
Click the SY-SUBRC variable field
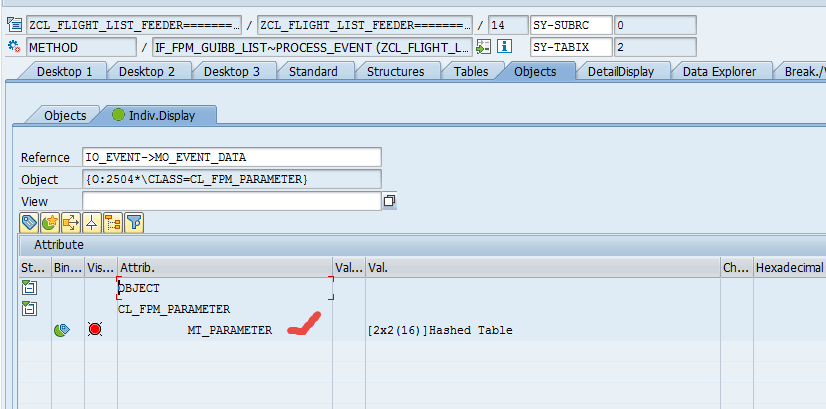click(x=572, y=25)
